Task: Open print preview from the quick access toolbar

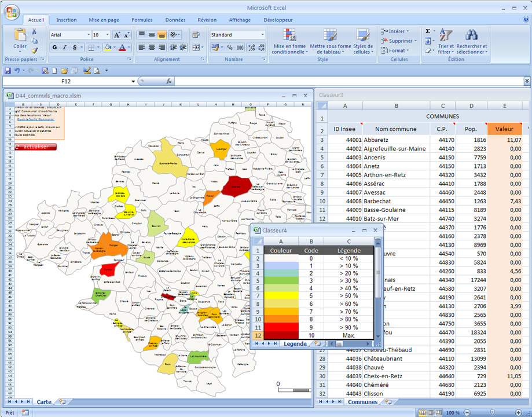Action: tap(97, 71)
